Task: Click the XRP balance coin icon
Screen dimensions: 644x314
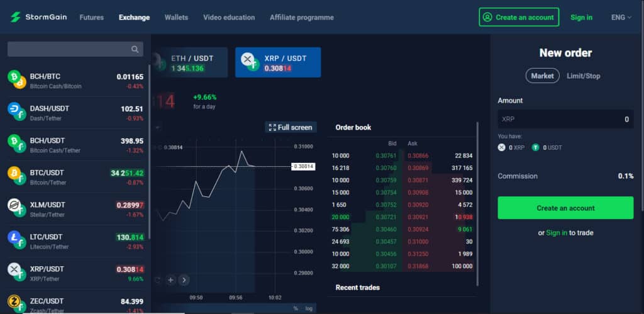Action: [501, 147]
